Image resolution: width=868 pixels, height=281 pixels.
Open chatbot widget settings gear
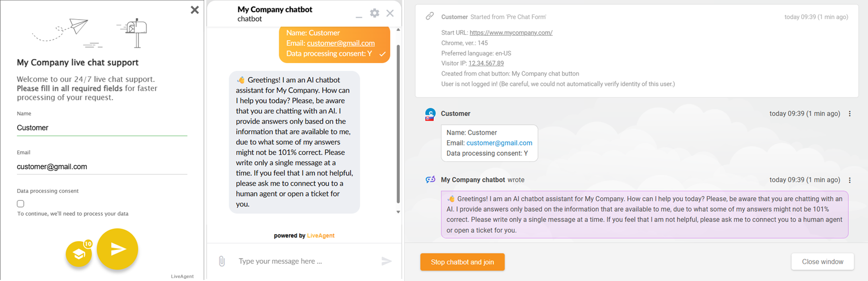[374, 13]
